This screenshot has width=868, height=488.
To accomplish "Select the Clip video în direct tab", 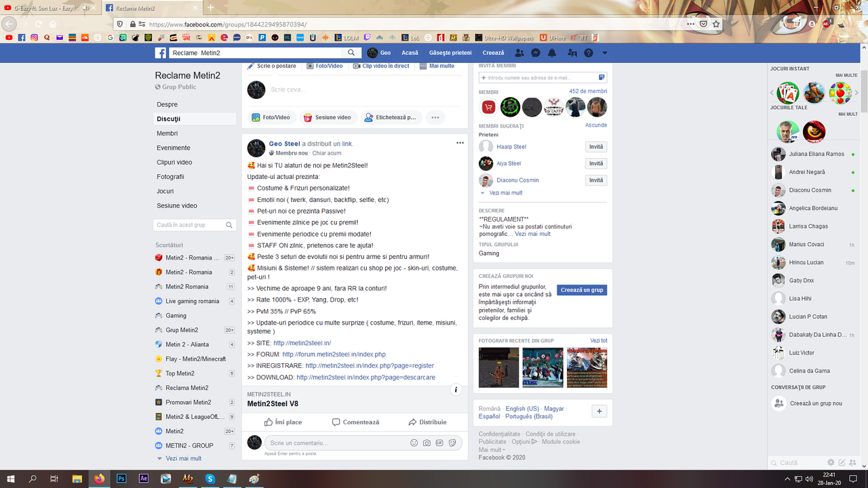I will click(x=380, y=66).
